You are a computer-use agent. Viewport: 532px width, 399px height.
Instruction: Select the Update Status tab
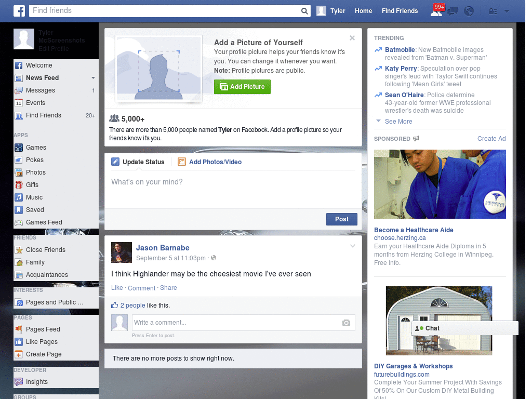point(138,162)
